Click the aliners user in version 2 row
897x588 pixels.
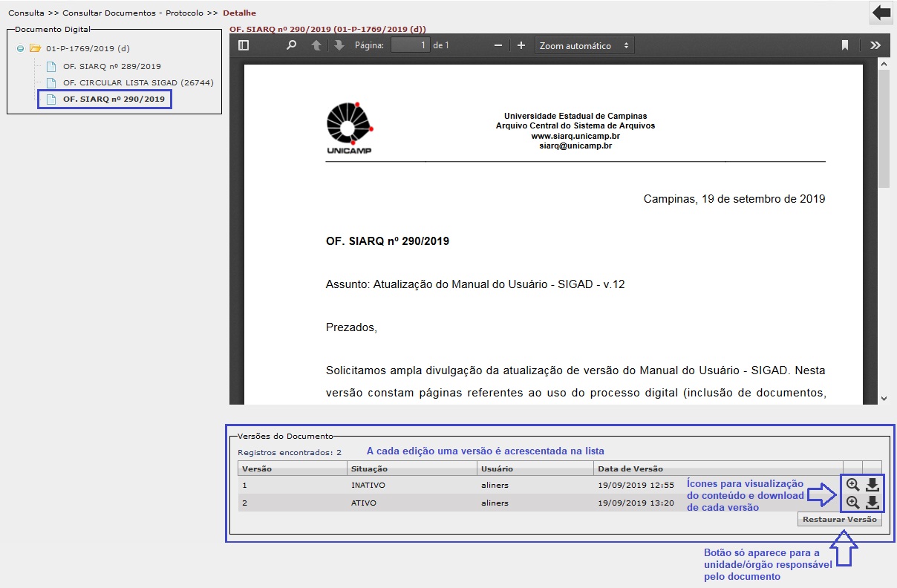[495, 503]
